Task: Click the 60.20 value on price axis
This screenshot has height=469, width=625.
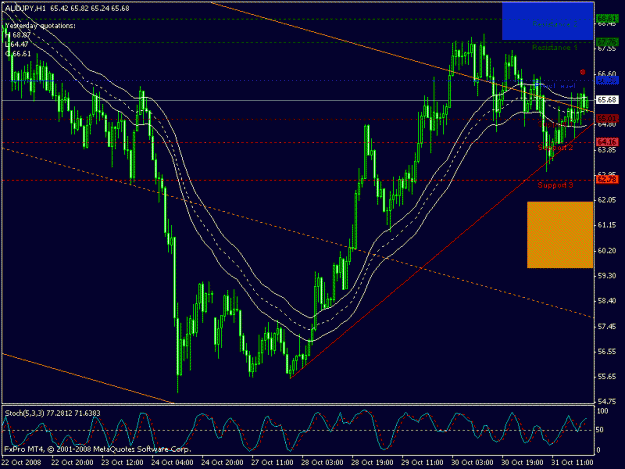Action: coord(607,251)
